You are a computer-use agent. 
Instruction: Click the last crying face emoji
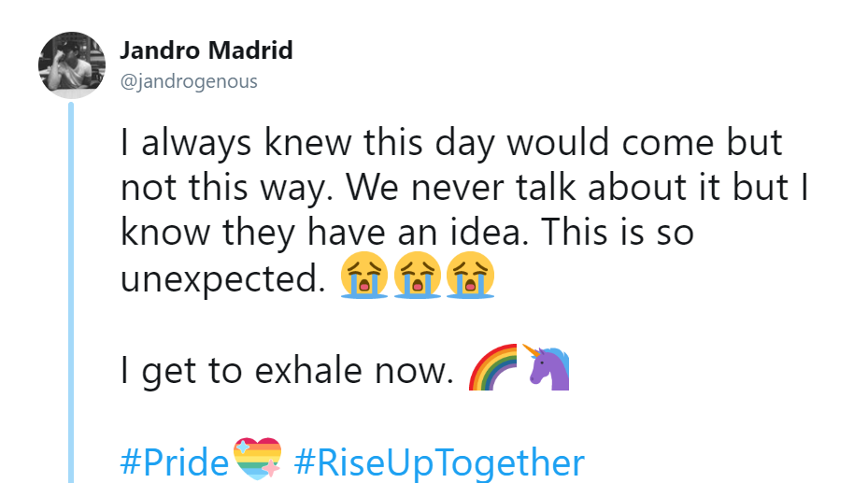click(470, 275)
